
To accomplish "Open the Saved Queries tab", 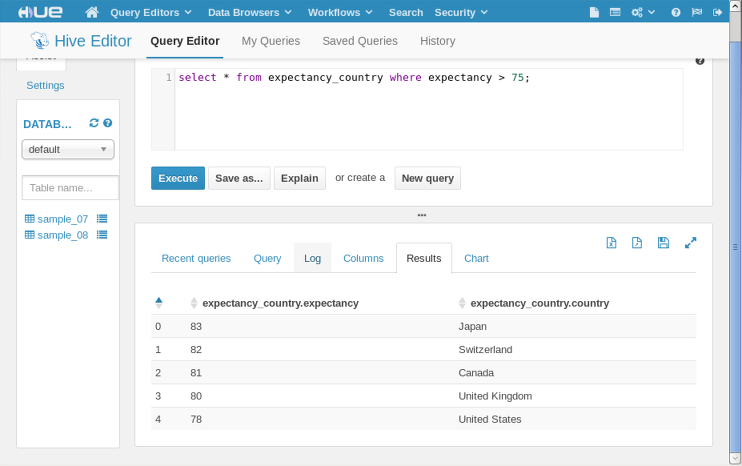I will point(360,41).
